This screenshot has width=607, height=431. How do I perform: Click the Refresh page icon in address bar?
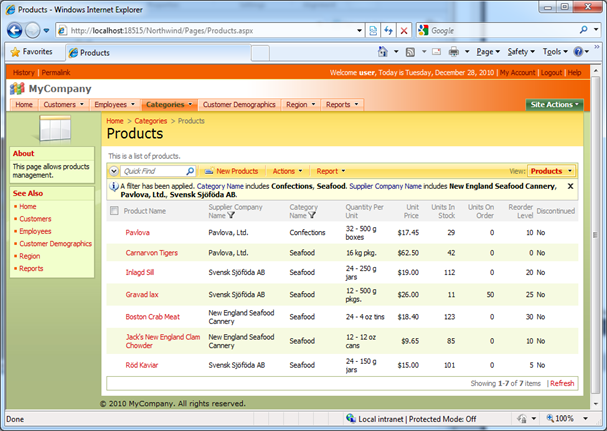(387, 31)
